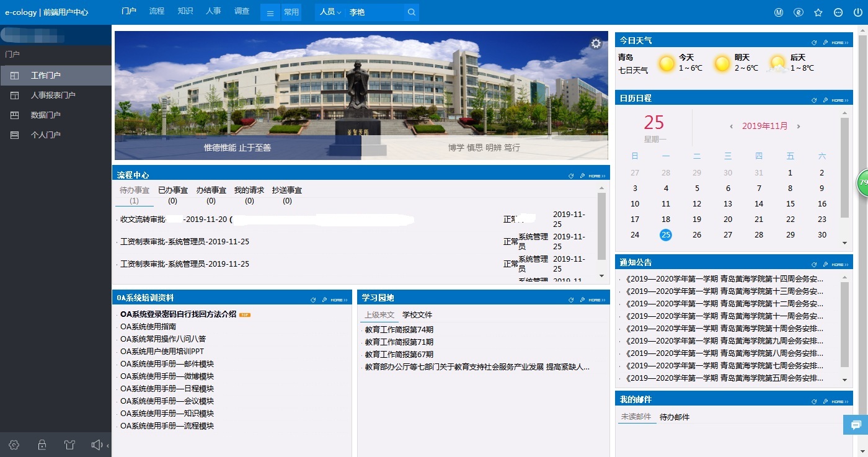Open the floating chat message button
Viewport: 868px width, 457px height.
856,425
